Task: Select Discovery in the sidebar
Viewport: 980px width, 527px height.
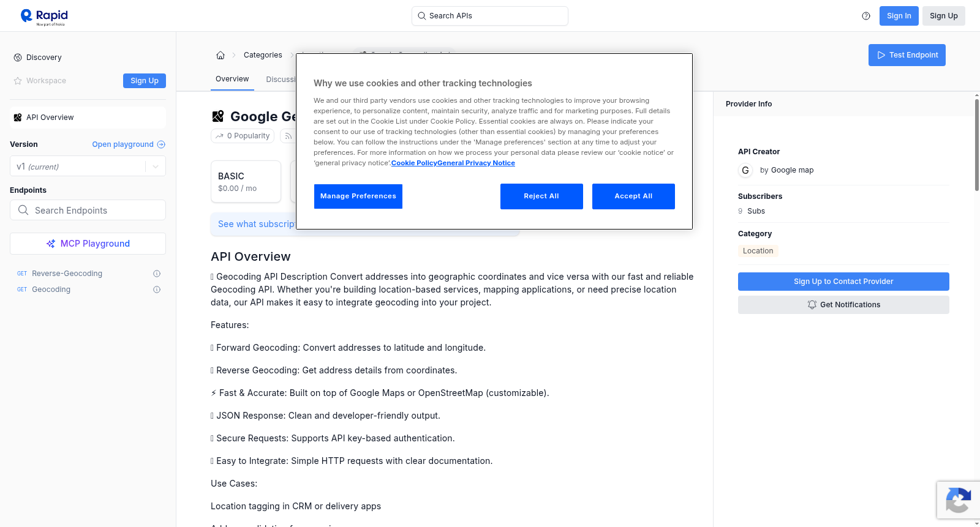Action: tap(44, 58)
